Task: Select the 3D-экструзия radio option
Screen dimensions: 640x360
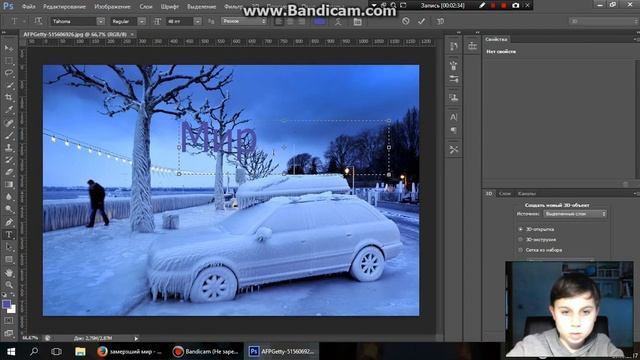Action: pos(520,240)
